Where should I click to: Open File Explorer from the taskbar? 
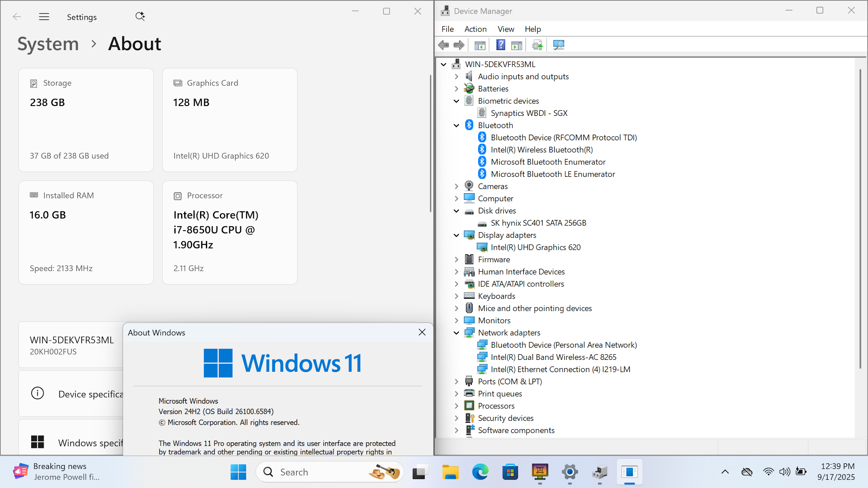[450, 472]
